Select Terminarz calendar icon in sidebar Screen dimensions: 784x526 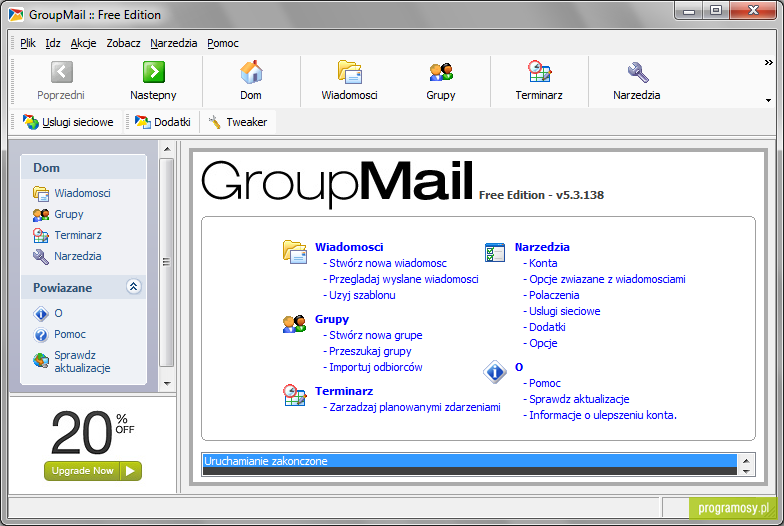click(x=40, y=236)
